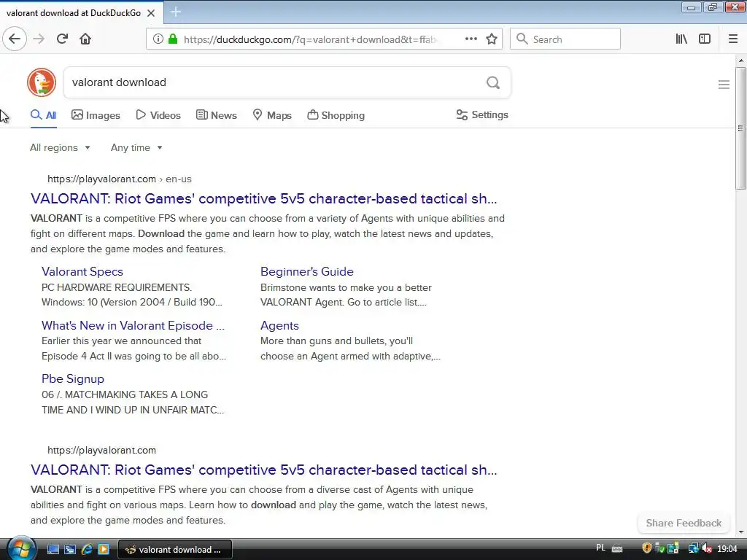
Task: Switch to News results tab
Action: point(216,115)
